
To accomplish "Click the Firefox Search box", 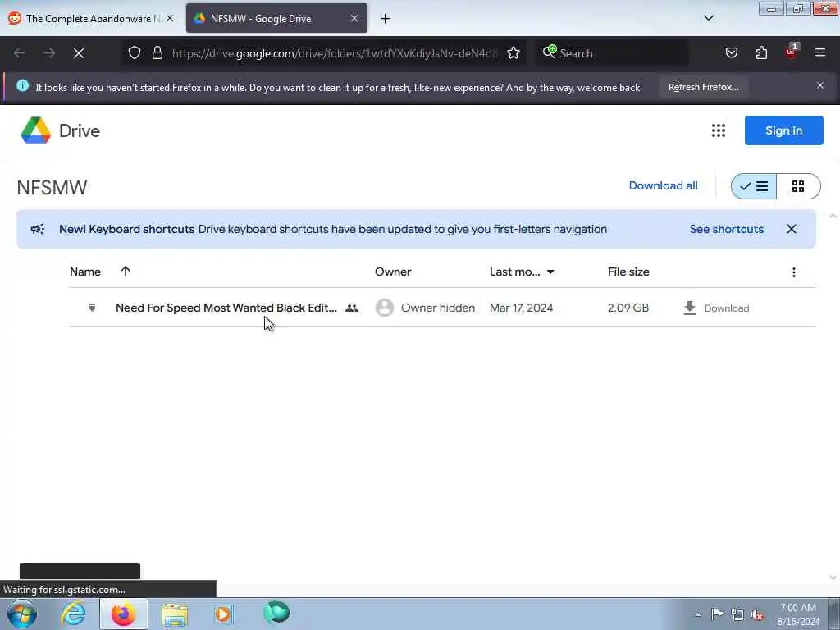I will tap(610, 53).
